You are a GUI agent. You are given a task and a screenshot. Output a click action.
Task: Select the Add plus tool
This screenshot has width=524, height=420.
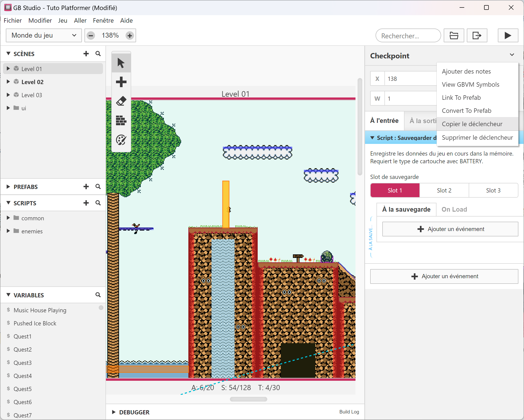coord(121,82)
